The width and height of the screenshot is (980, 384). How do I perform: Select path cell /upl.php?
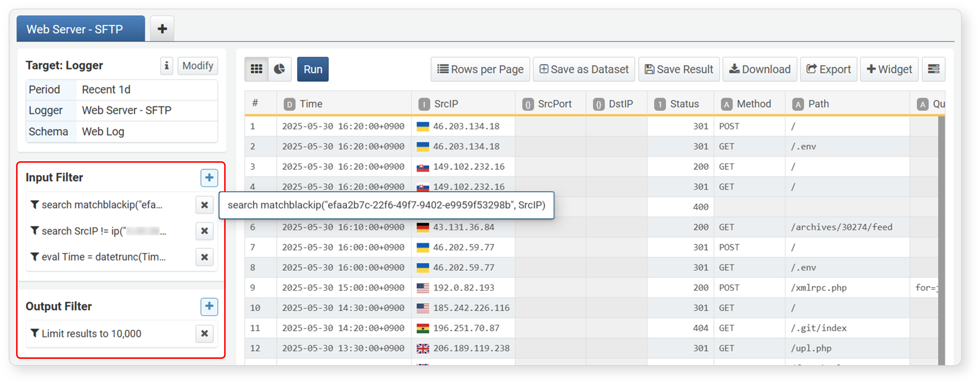[847, 348]
